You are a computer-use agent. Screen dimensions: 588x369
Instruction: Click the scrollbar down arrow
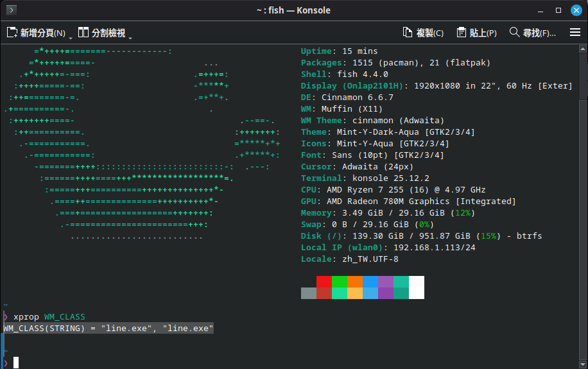[583, 364]
